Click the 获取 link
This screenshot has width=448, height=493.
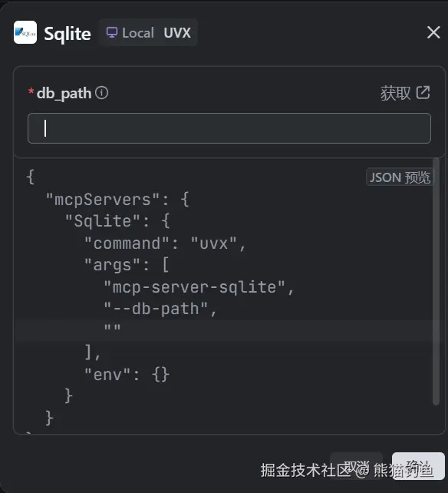click(396, 93)
